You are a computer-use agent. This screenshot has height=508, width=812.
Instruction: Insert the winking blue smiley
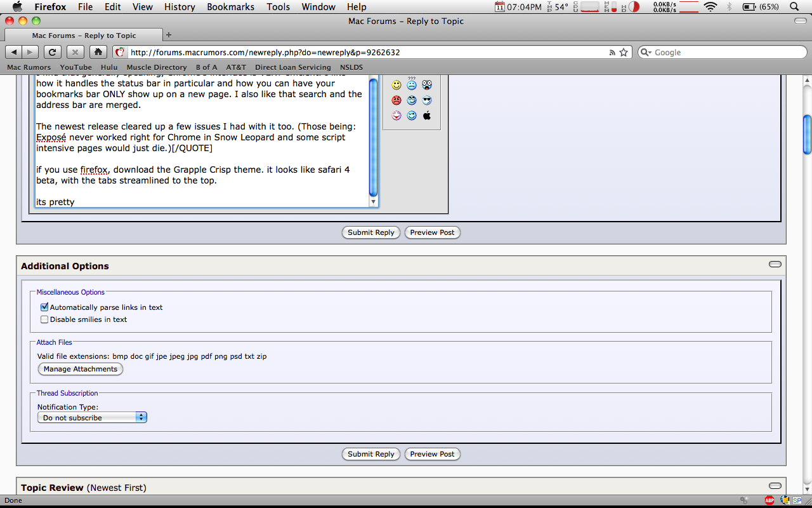coord(412,116)
